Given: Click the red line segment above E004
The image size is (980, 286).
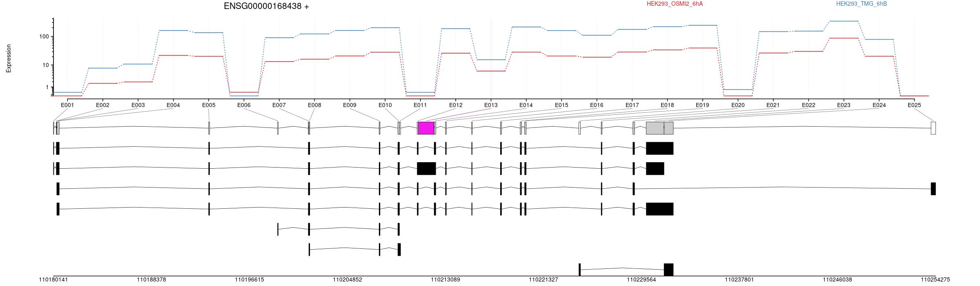Looking at the screenshot, I should pyautogui.click(x=173, y=55).
